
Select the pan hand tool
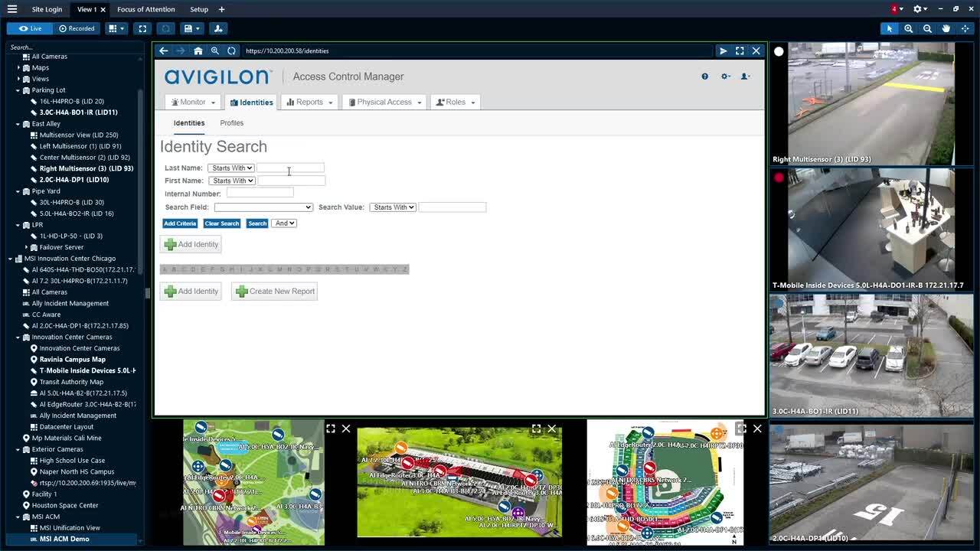pos(946,28)
